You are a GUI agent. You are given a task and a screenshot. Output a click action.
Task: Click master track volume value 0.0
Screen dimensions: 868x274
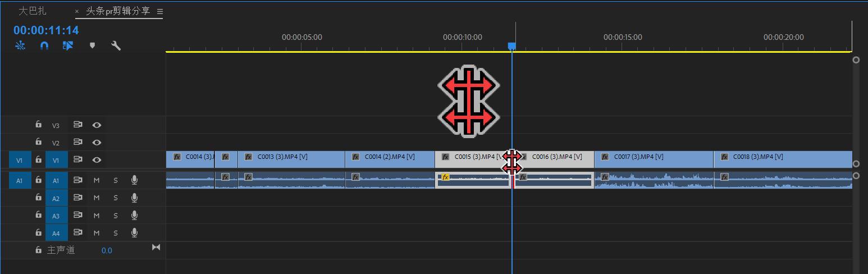[x=107, y=250]
